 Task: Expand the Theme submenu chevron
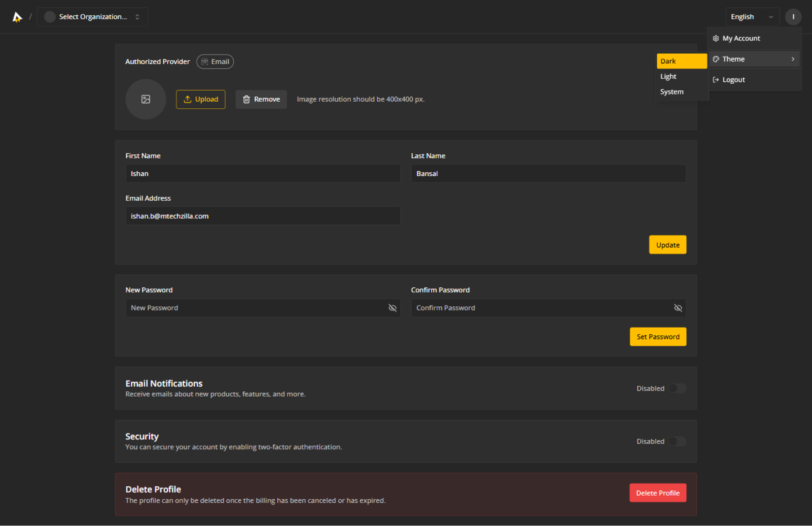point(793,59)
